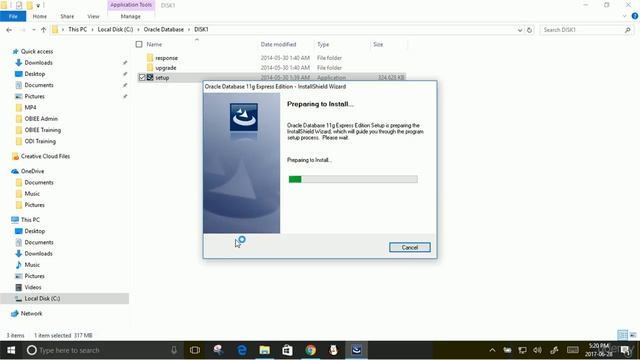640x360 pixels.
Task: Go up one folder level arrow
Action: pos(43,30)
